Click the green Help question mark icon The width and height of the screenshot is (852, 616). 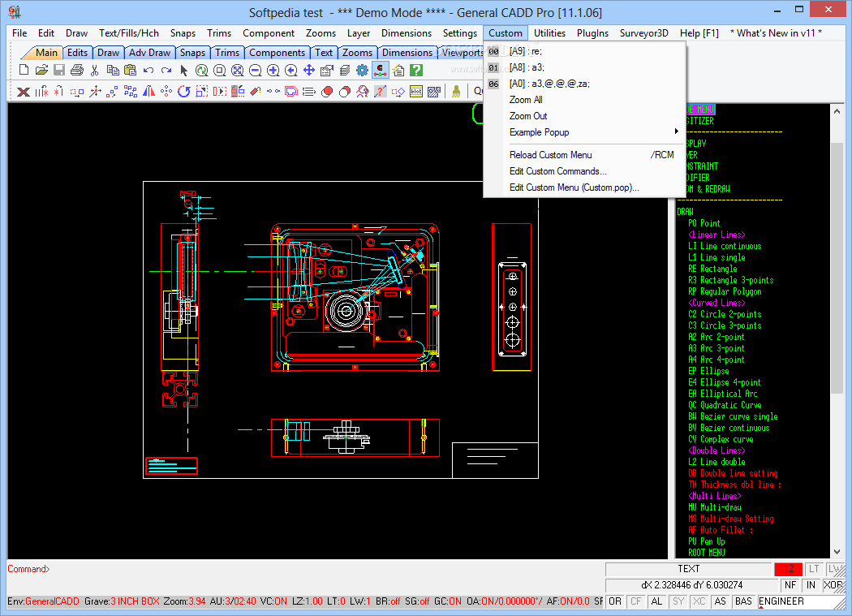[x=416, y=70]
